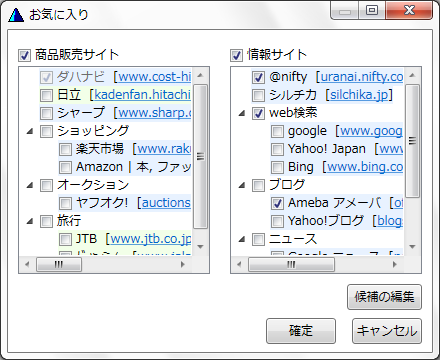Check the ニュース folder checkbox

258,239
